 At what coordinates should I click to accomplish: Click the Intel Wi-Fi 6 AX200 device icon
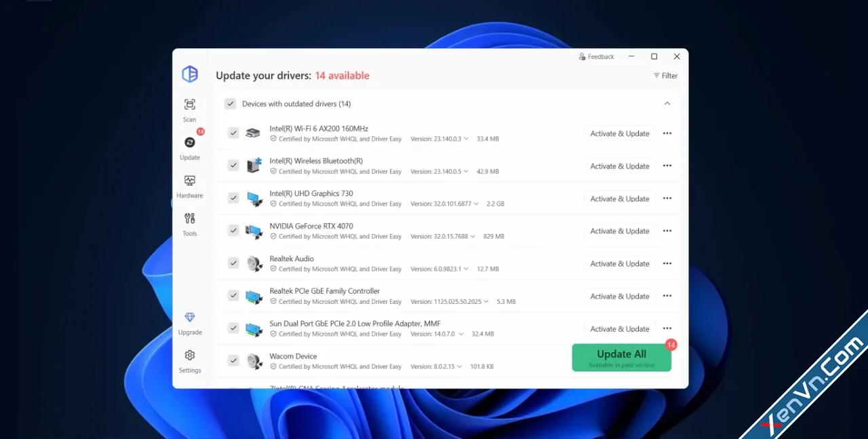[253, 133]
